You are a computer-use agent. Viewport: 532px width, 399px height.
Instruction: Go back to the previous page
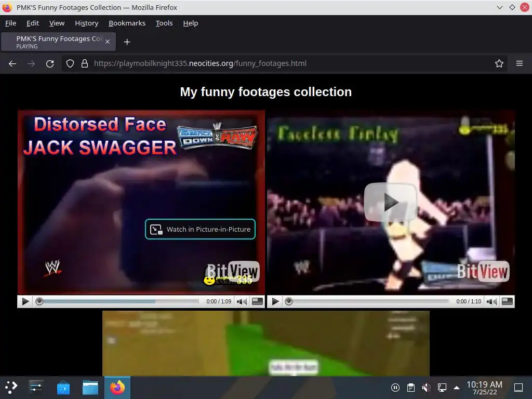tap(12, 63)
